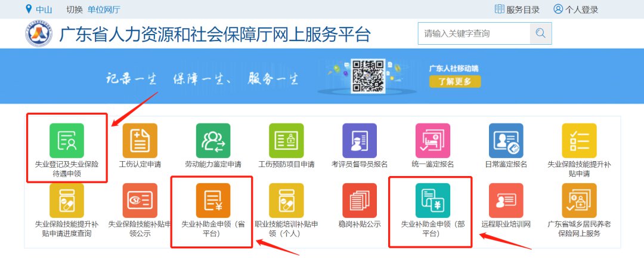
Task: Open 失业补助金申领（省平台） icon
Action: point(213,201)
